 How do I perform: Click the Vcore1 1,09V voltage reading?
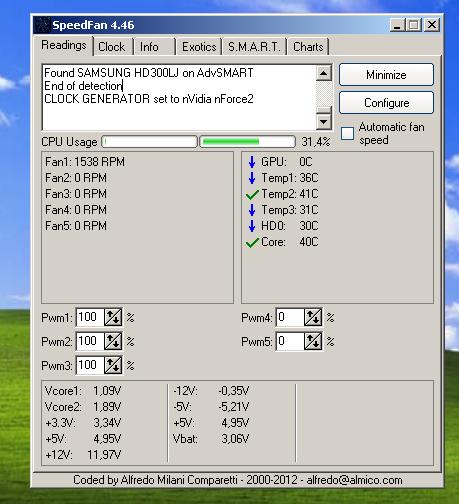click(83, 391)
